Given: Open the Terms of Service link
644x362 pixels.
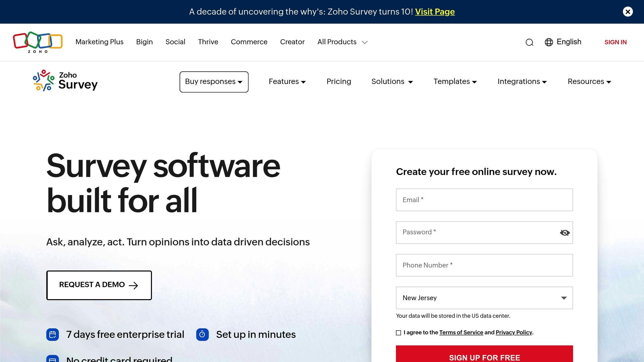Looking at the screenshot, I should tap(461, 332).
